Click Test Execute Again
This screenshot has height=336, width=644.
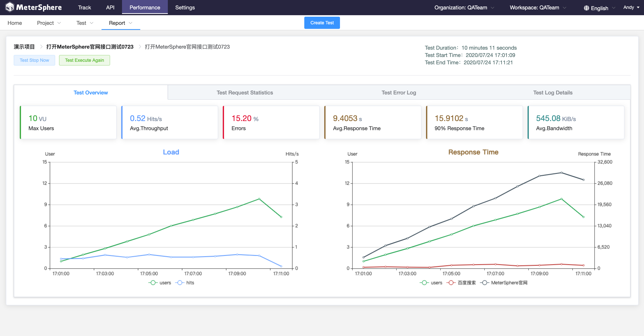click(84, 60)
